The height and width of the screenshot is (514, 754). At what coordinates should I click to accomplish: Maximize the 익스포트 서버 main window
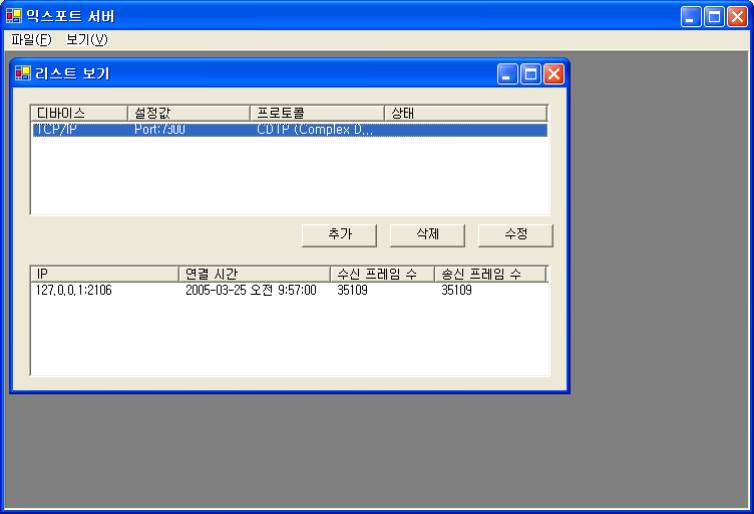(x=715, y=17)
